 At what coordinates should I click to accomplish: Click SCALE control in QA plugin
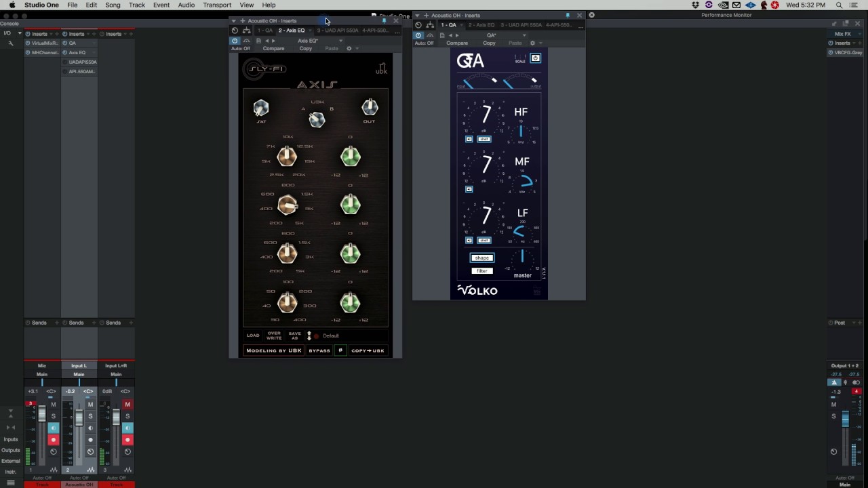coord(520,59)
